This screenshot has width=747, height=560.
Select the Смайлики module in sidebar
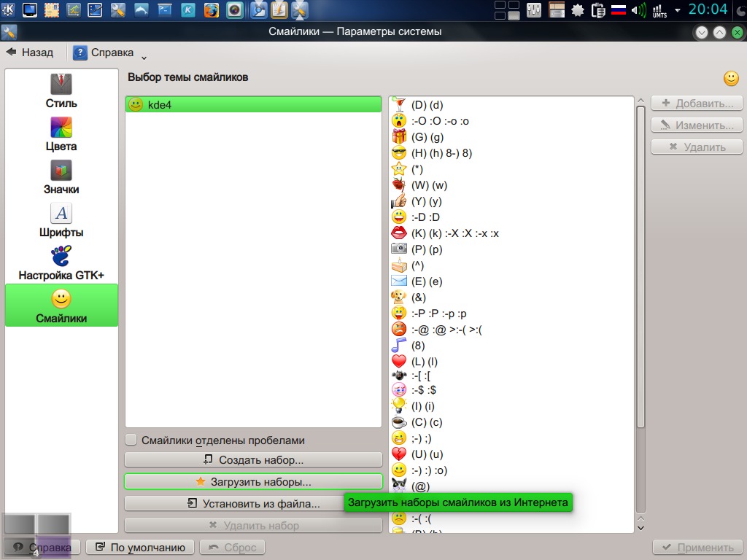61,306
